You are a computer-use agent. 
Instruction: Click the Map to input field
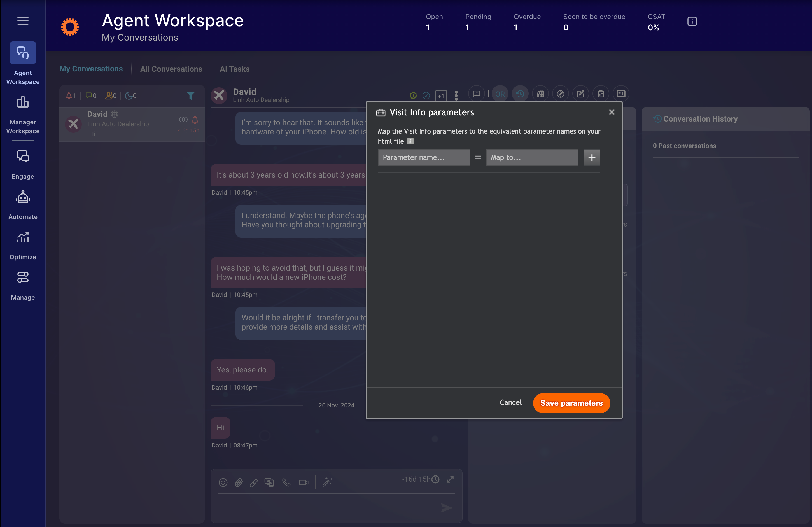pos(532,157)
